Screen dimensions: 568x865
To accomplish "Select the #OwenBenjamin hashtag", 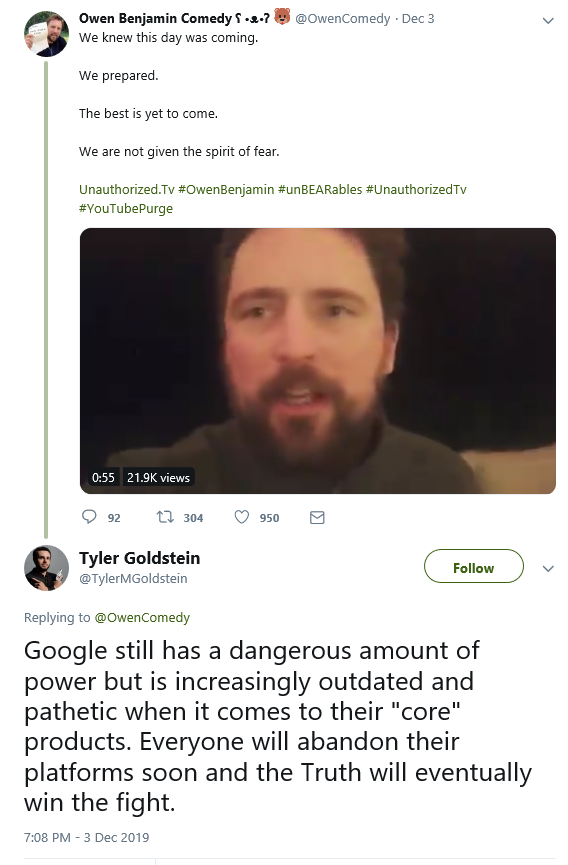I will tap(226, 189).
